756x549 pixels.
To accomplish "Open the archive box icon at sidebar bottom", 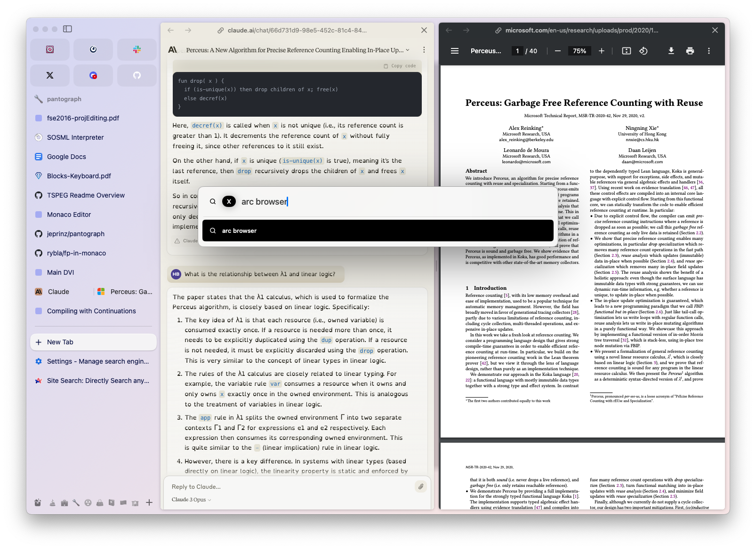I will [38, 502].
